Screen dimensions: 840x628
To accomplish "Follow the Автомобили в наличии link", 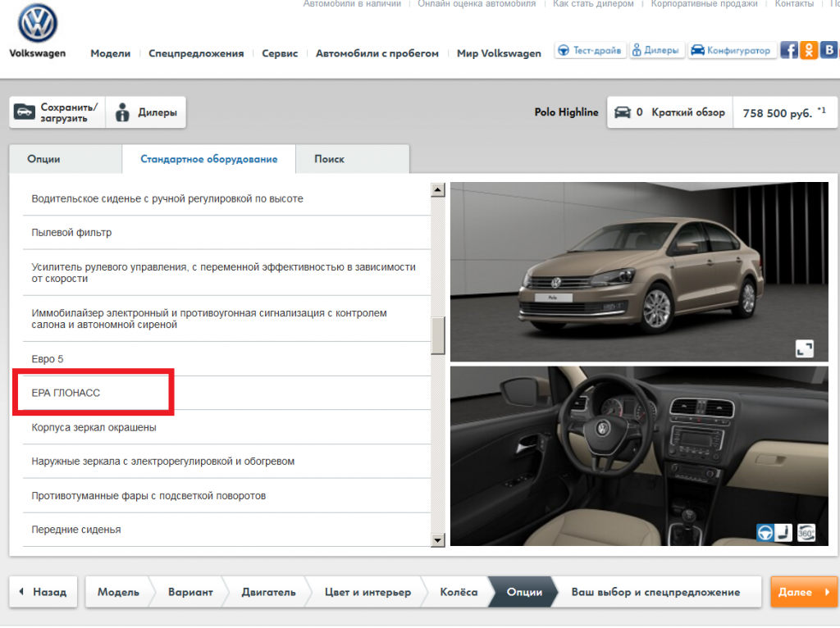I will 352,4.
